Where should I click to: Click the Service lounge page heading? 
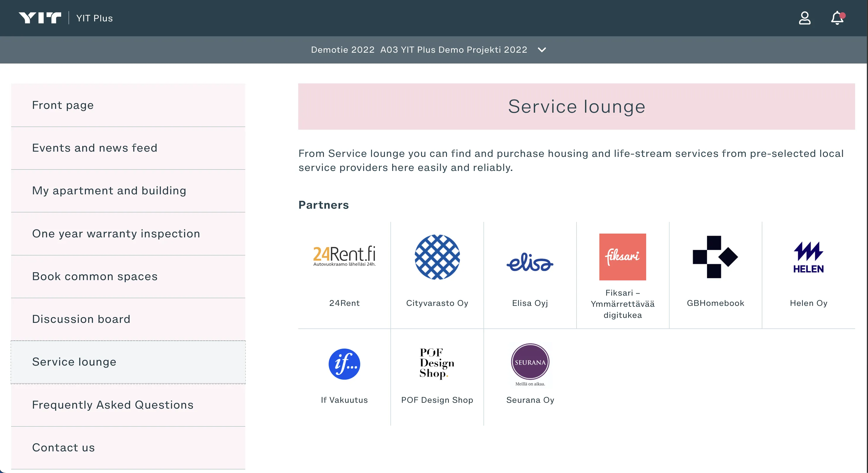(x=577, y=107)
